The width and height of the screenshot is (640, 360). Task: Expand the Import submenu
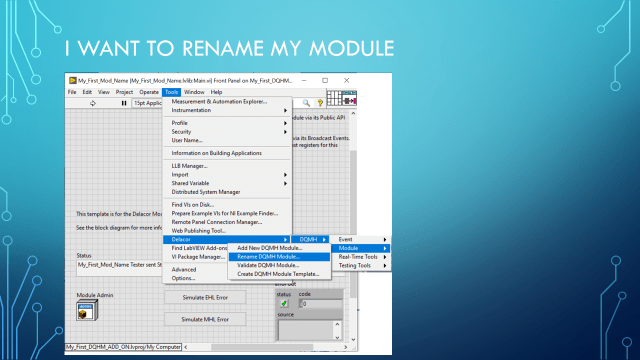pos(227,175)
